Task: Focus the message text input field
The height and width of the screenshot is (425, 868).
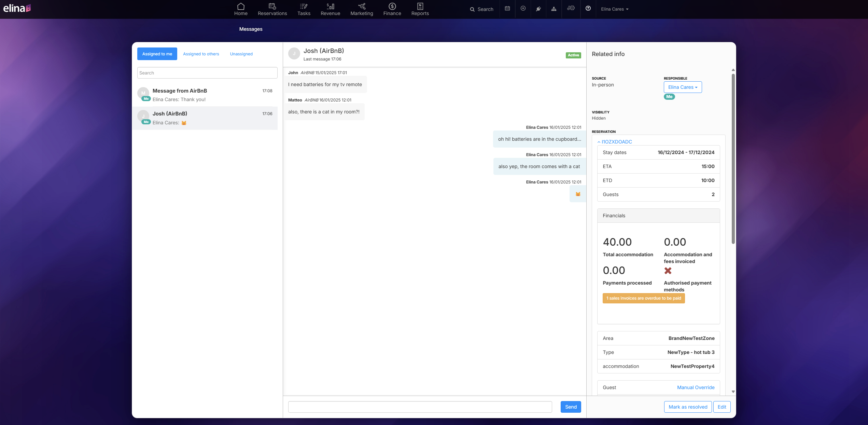Action: (420, 407)
